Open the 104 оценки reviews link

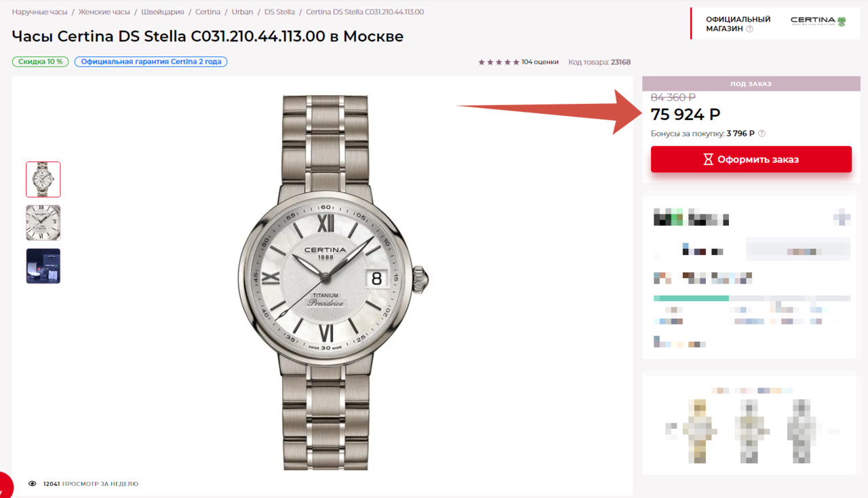click(540, 62)
